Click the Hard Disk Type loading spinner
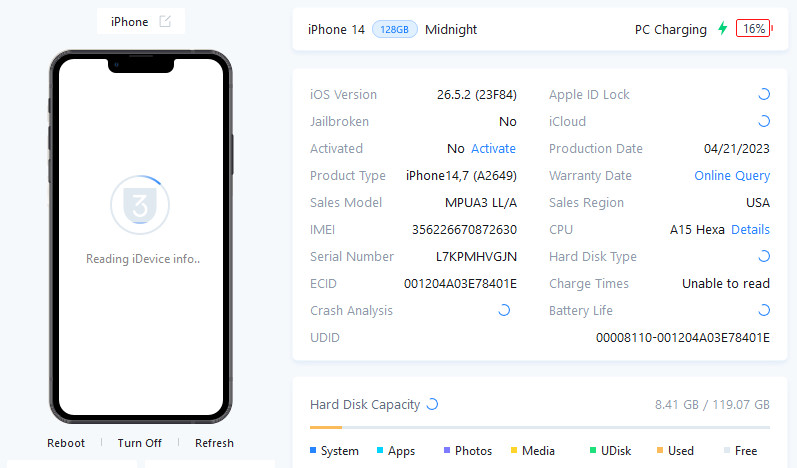 (763, 256)
